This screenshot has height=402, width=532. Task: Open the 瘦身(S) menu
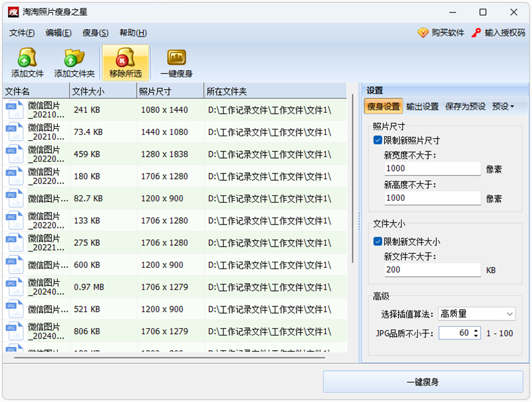95,33
